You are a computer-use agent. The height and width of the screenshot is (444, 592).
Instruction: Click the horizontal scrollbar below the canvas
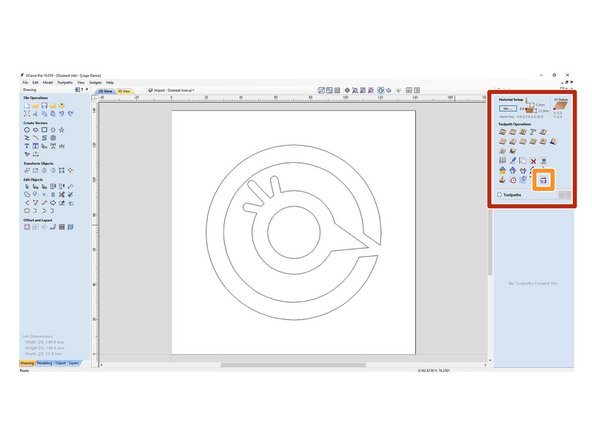tap(293, 365)
